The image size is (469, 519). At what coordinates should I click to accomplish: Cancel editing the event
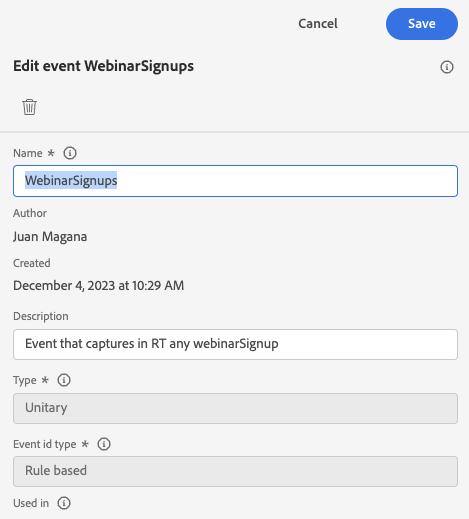point(318,24)
